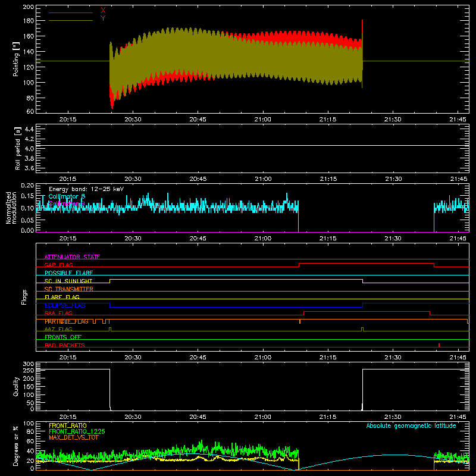Click the Collimator 8 legend label

[x=67, y=196]
